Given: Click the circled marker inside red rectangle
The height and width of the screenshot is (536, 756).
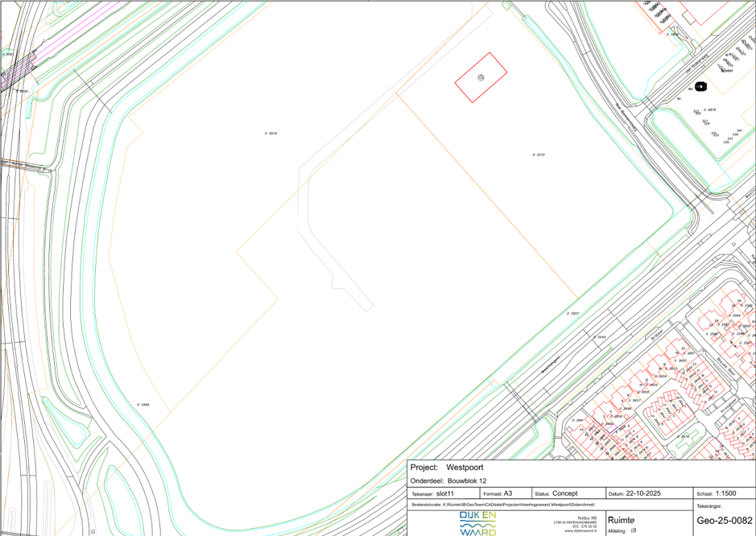Looking at the screenshot, I should (x=481, y=77).
